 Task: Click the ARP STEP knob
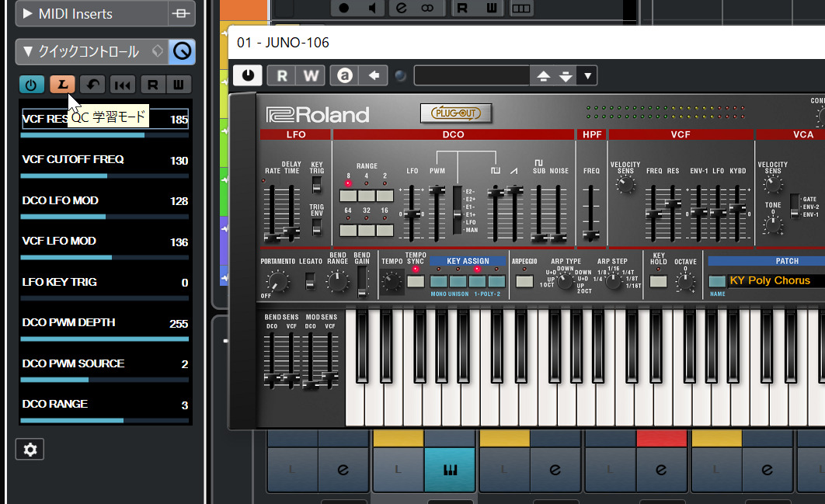point(613,281)
